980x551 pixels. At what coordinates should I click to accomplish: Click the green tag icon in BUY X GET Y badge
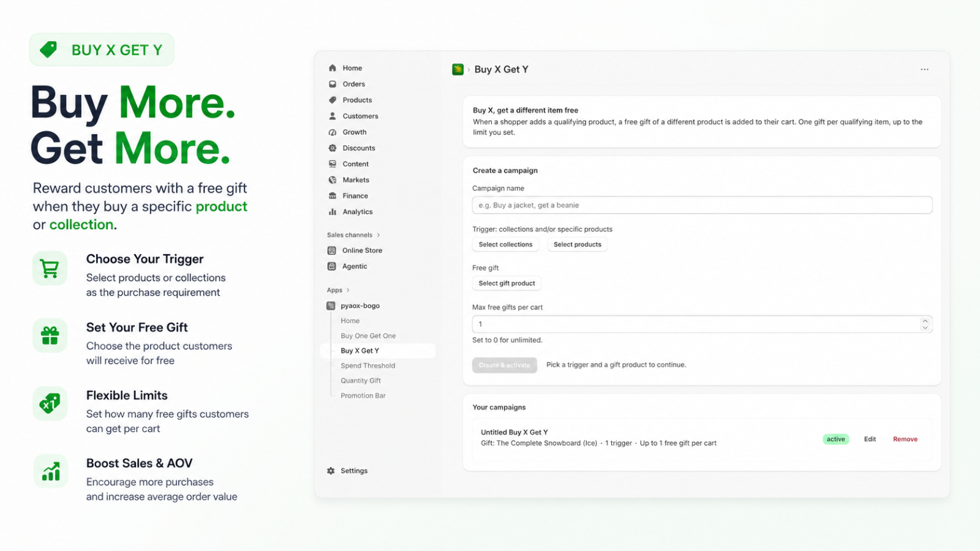click(48, 49)
